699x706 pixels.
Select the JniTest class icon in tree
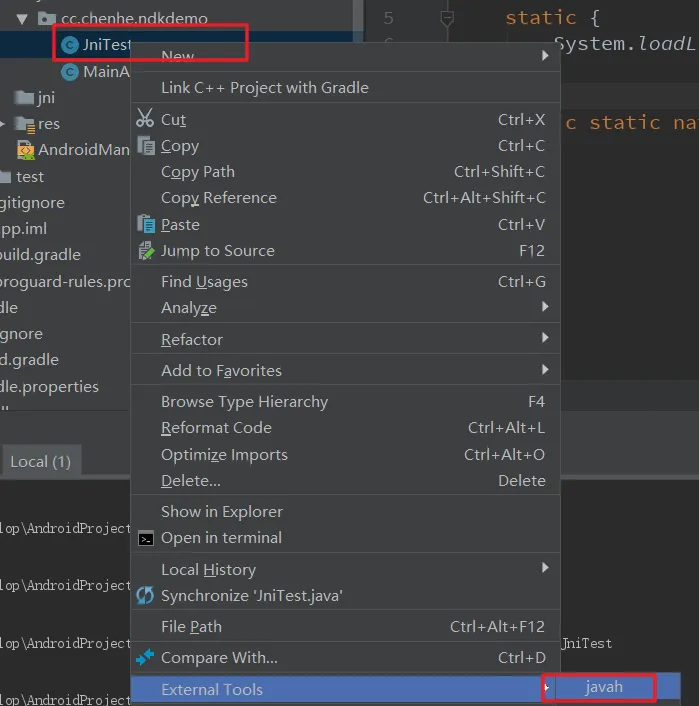[69, 45]
